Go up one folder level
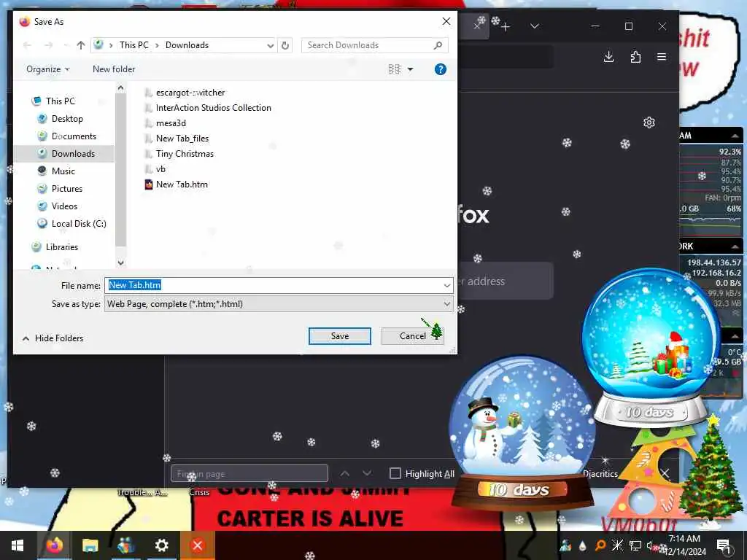747x560 pixels. (80, 45)
